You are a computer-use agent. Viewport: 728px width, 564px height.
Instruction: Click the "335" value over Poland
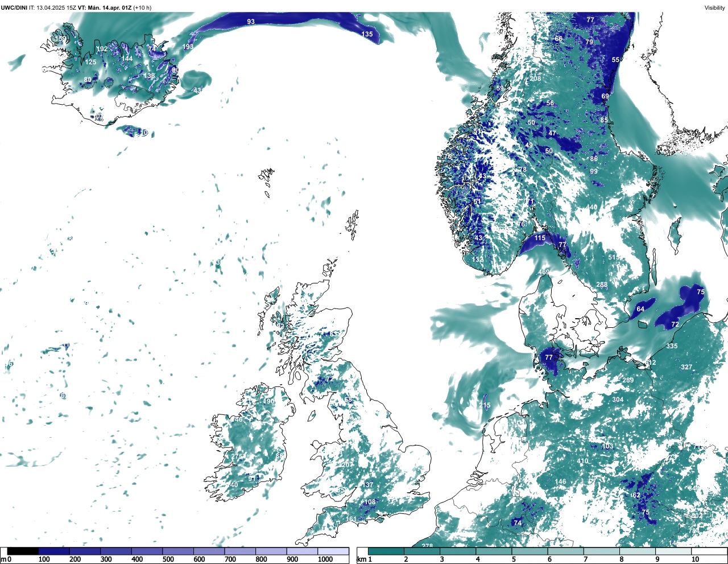click(672, 346)
